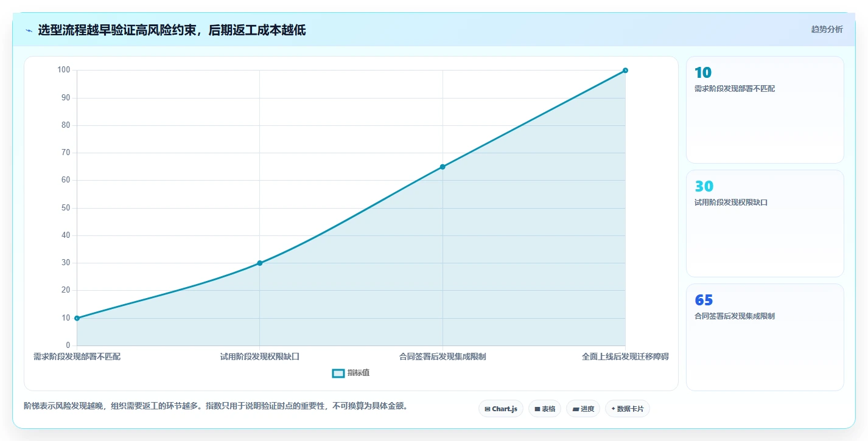This screenshot has width=868, height=441.
Task: Click the chart data point at value 30
Action: tap(259, 263)
